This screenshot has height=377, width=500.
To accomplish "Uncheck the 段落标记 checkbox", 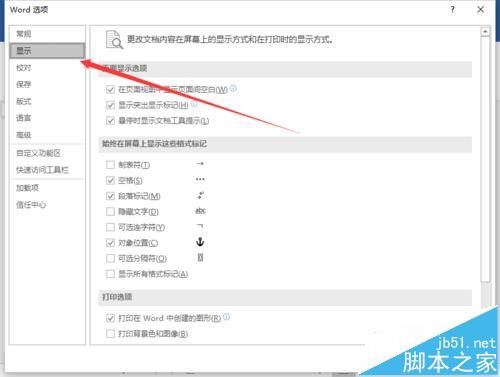I will coord(110,196).
